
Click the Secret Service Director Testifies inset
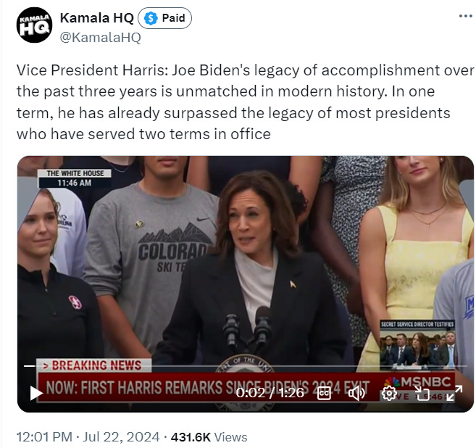pyautogui.click(x=417, y=344)
